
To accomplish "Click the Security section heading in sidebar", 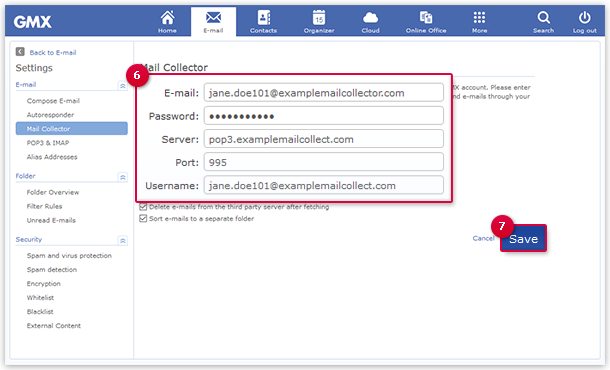I will (x=29, y=239).
